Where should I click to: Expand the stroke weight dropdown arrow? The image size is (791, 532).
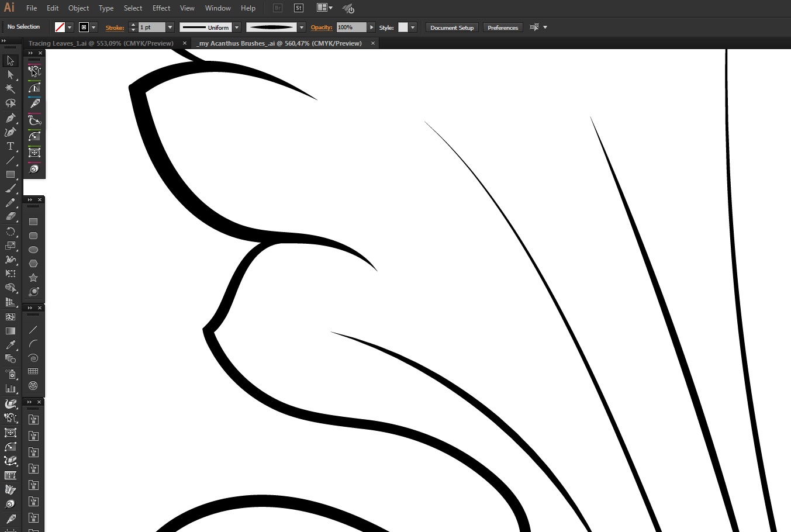(x=170, y=27)
